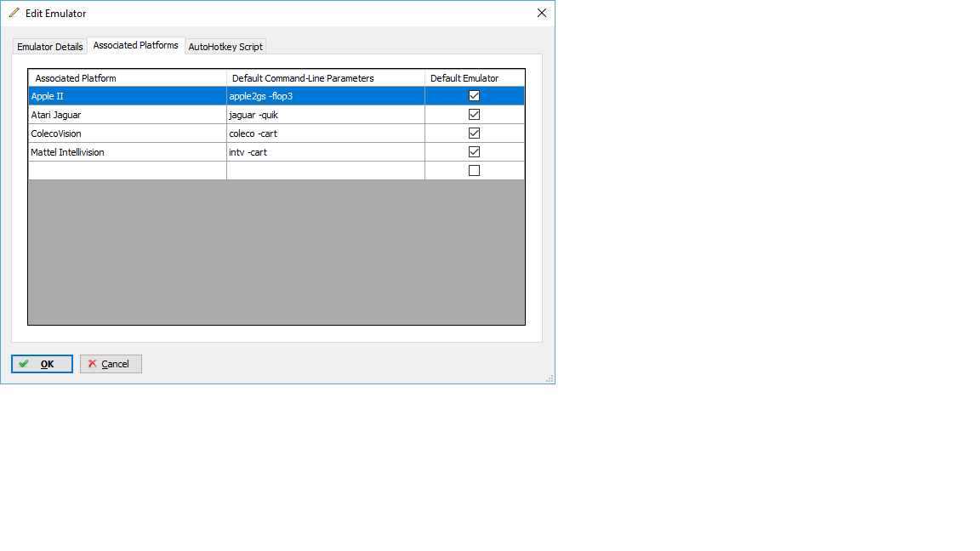Click the Default Emulator column header

(475, 78)
